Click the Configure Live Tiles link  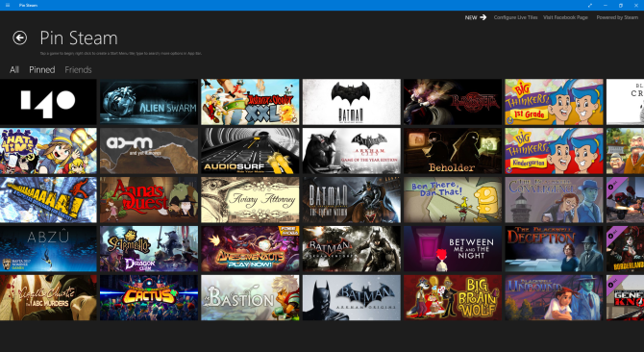515,17
